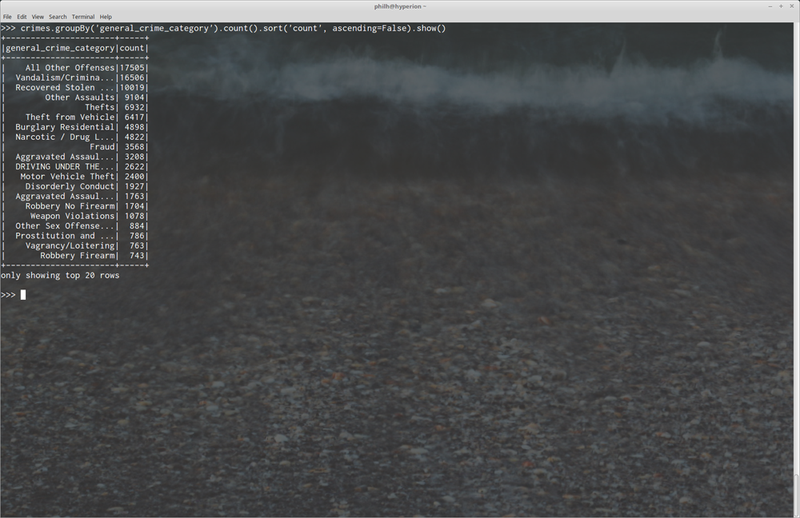Click the count value 17505
This screenshot has height=518, width=800.
(132, 68)
